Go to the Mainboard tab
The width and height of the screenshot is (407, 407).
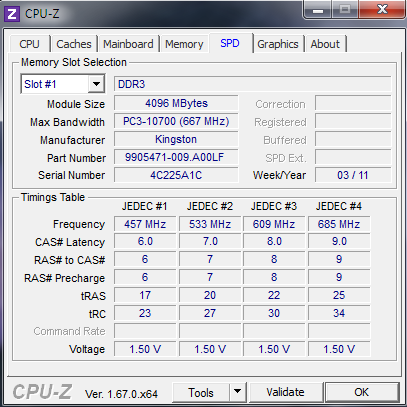pos(128,44)
